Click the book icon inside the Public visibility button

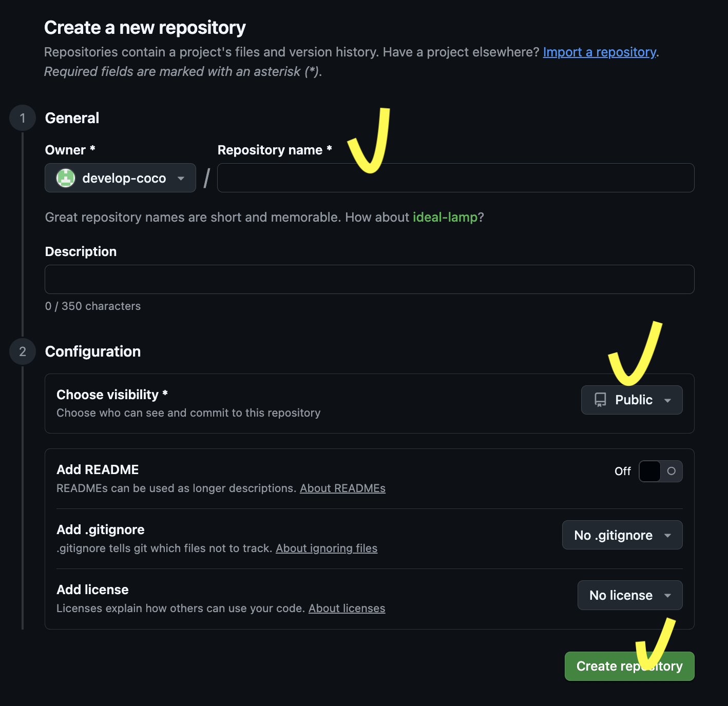pyautogui.click(x=600, y=400)
